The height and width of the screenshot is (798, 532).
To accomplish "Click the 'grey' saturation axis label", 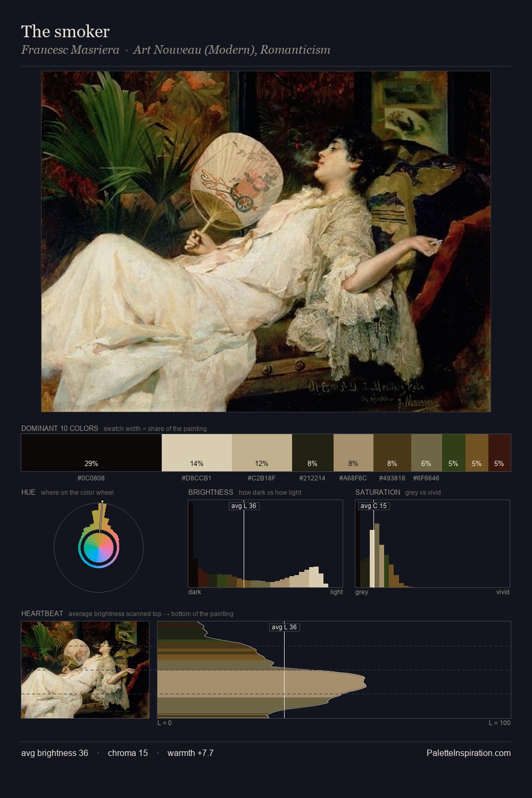I will click(x=362, y=592).
